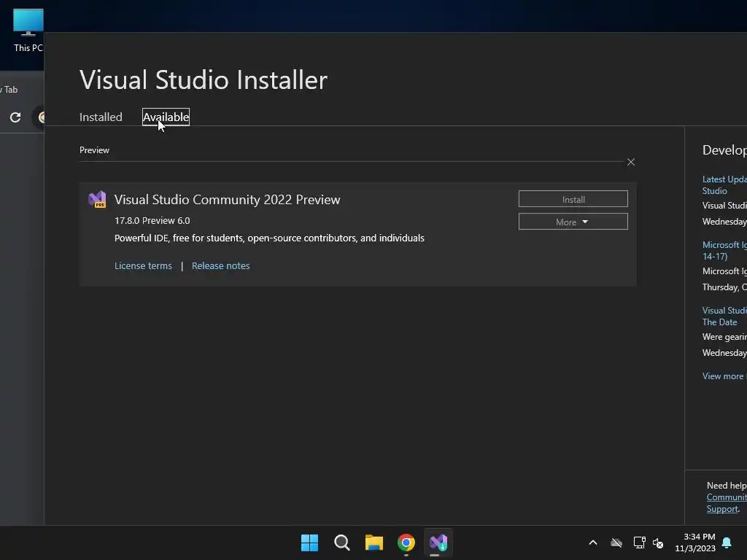Switch to Google Chrome in taskbar
Image resolution: width=747 pixels, height=560 pixels.
pyautogui.click(x=406, y=542)
